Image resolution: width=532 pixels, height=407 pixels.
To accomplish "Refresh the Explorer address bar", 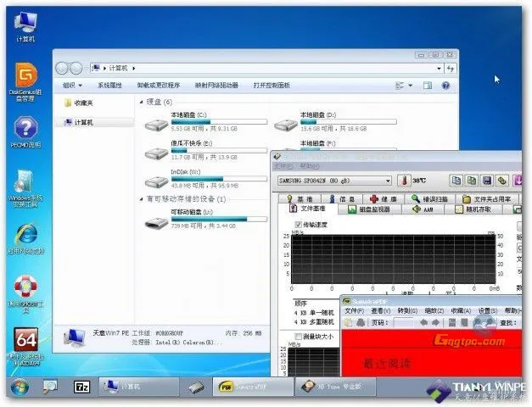I will [x=451, y=68].
